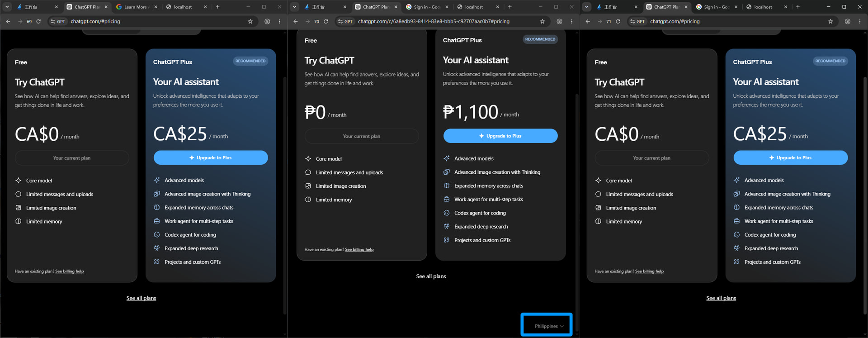Screen dimensions: 868x338
Task: Go forward in the middle browser window
Action: 307,21
